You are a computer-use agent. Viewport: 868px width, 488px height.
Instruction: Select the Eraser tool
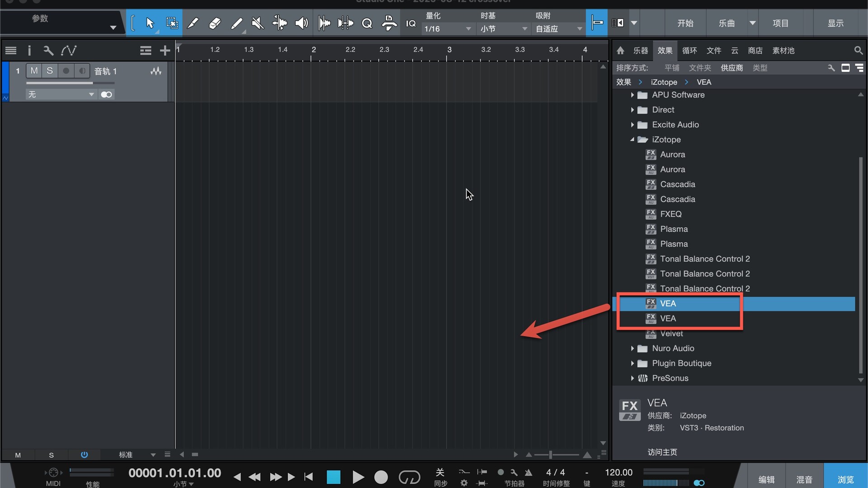(x=215, y=23)
